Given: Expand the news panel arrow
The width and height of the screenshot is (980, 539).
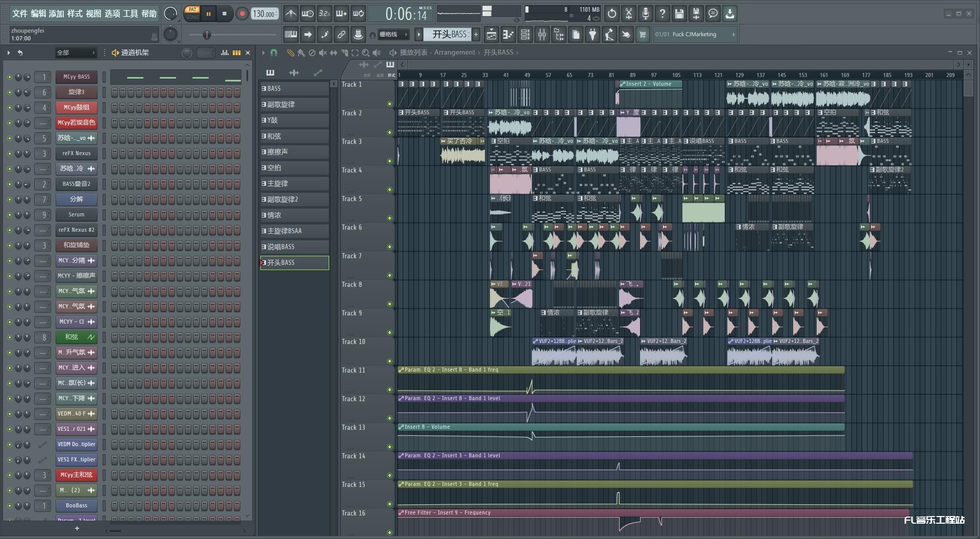Looking at the screenshot, I should 734,34.
